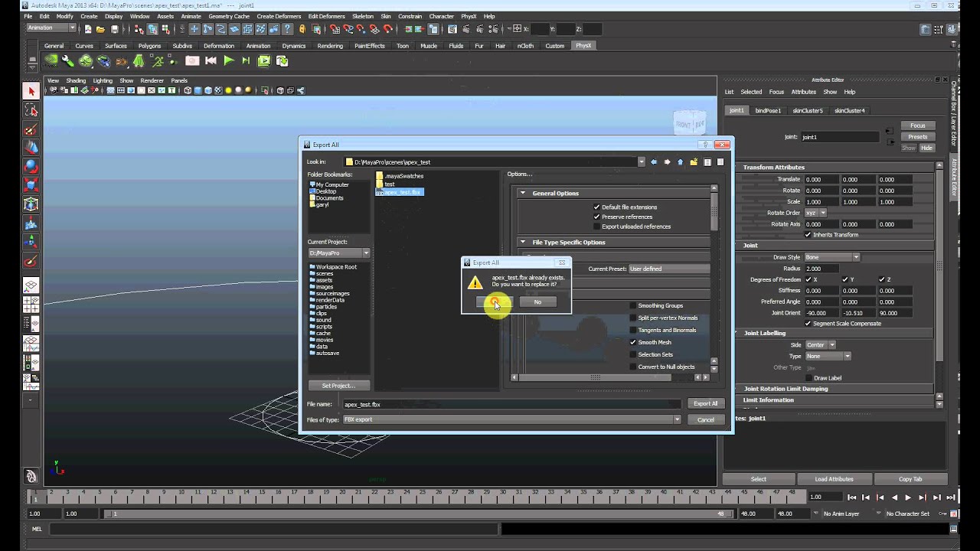Image resolution: width=980 pixels, height=551 pixels.
Task: Click the load-attributes arrow icon beside joint name
Action: tap(889, 132)
